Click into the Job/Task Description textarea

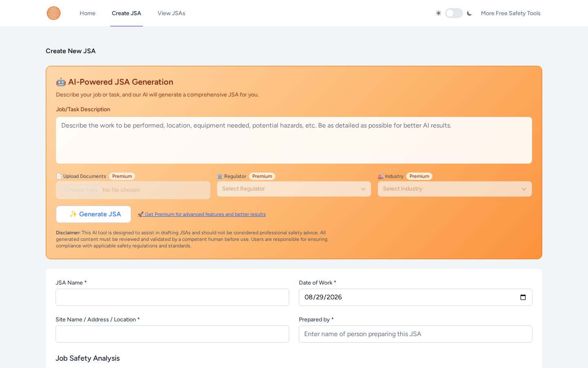coord(294,140)
